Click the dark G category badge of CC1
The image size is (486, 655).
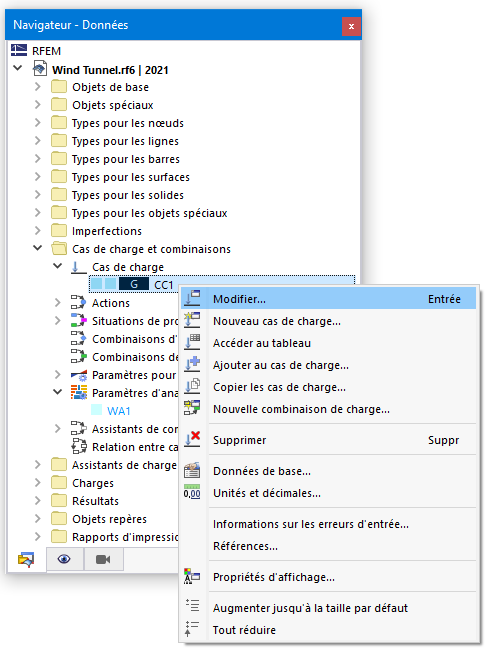pos(134,284)
